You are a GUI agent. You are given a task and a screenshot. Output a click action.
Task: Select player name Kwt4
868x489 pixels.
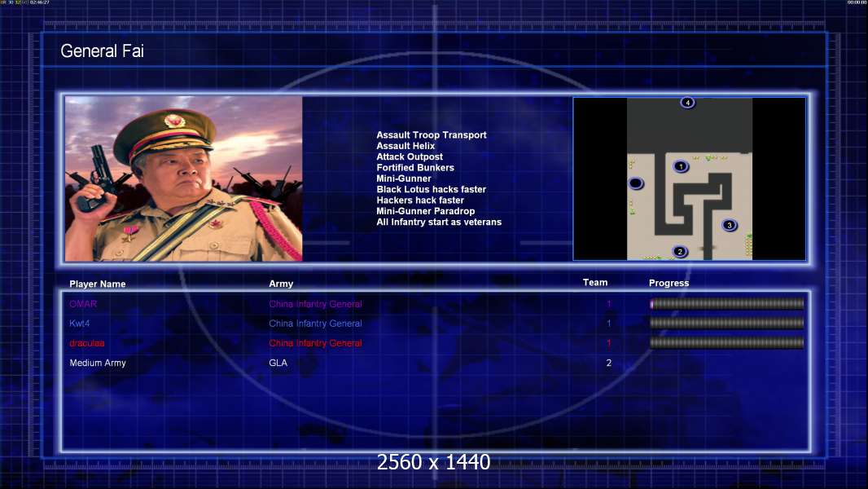coord(80,324)
